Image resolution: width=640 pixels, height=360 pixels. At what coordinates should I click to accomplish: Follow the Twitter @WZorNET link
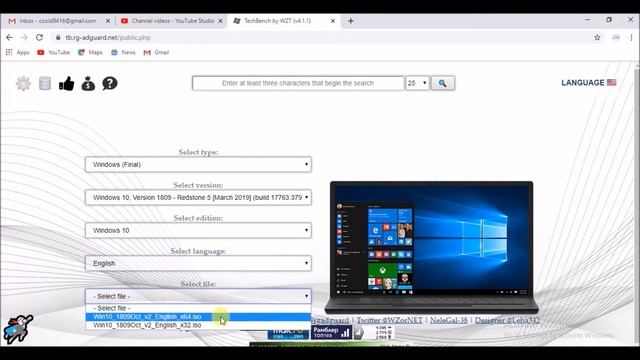pos(390,320)
